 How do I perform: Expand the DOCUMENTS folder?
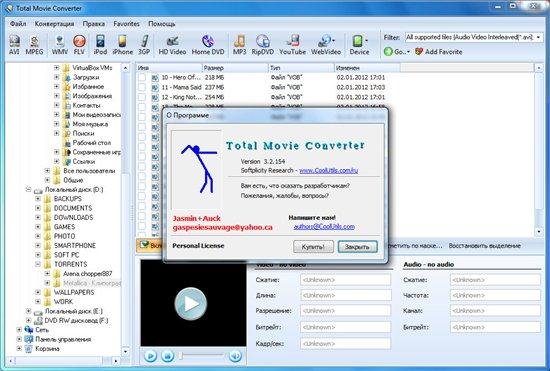(x=38, y=208)
